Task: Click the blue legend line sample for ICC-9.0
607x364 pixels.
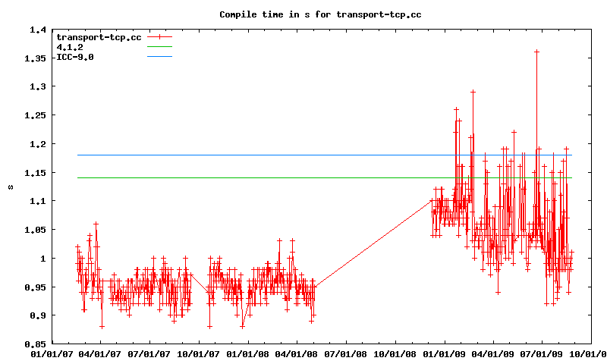Action: [x=160, y=56]
